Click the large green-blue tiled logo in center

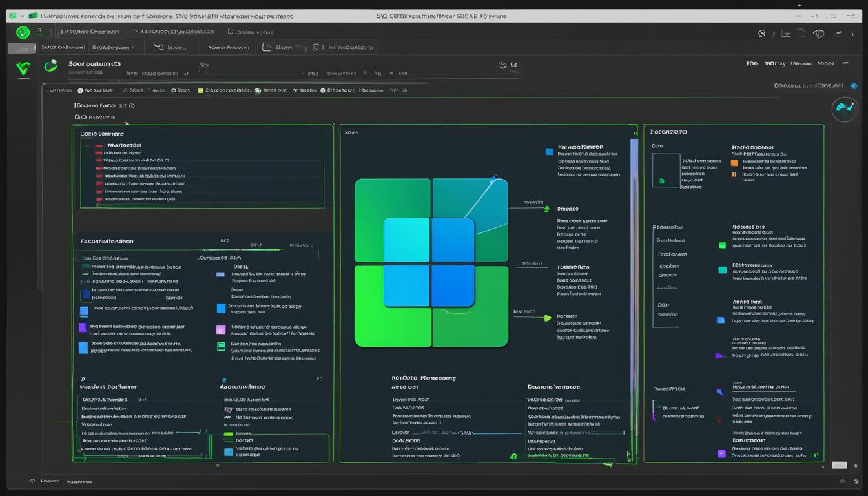tap(431, 262)
